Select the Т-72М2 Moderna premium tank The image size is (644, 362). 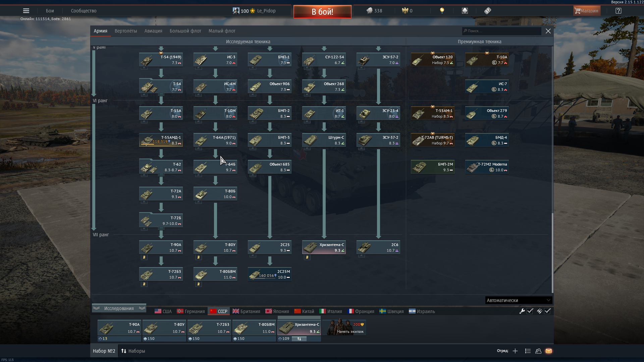pos(487,167)
